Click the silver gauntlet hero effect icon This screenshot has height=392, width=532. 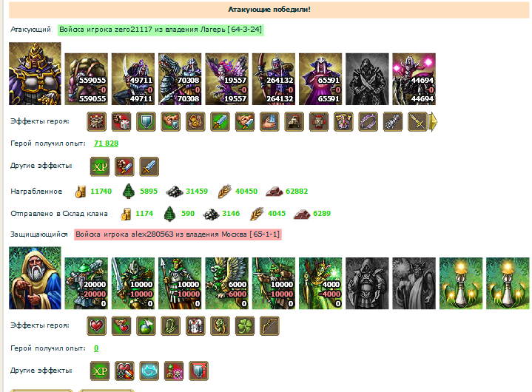coord(393,121)
